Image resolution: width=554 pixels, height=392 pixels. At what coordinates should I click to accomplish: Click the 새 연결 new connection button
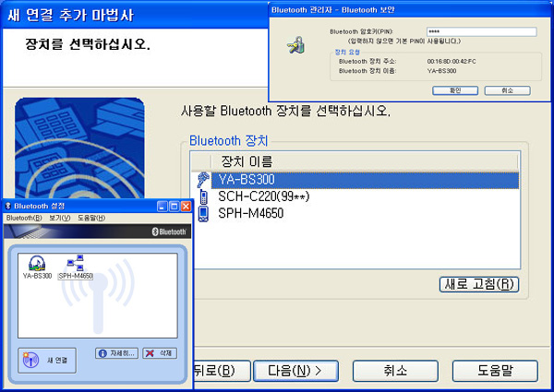(47, 361)
